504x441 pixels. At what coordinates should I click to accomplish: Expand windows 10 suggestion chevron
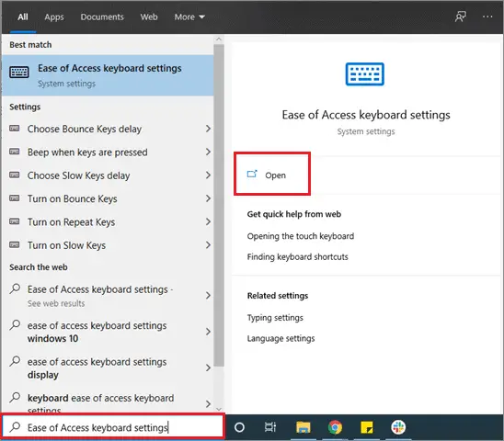point(208,332)
